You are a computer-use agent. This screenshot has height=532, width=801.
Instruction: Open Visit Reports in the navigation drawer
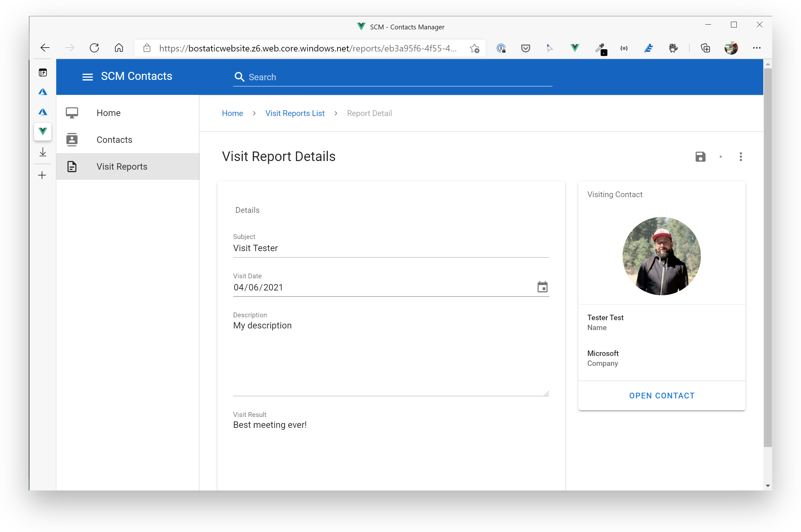122,166
